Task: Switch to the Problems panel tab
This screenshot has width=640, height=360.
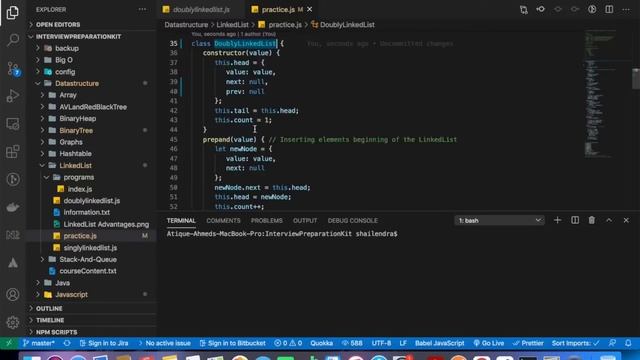Action: (267, 220)
